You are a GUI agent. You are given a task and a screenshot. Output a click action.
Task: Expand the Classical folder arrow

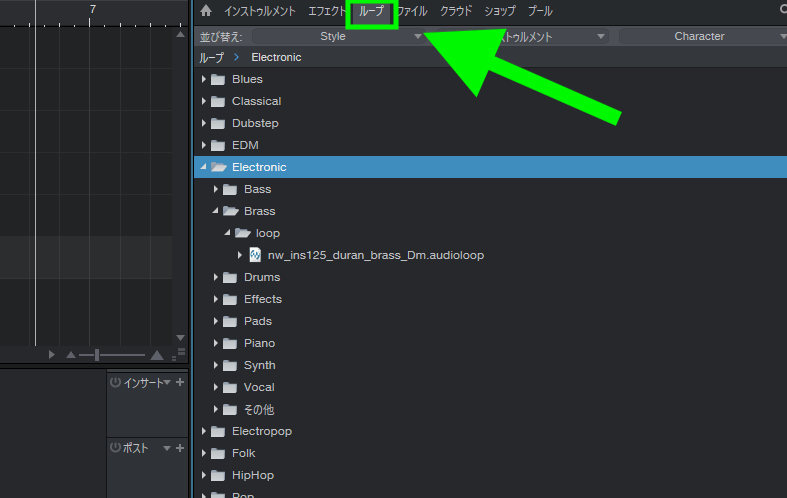click(x=203, y=101)
